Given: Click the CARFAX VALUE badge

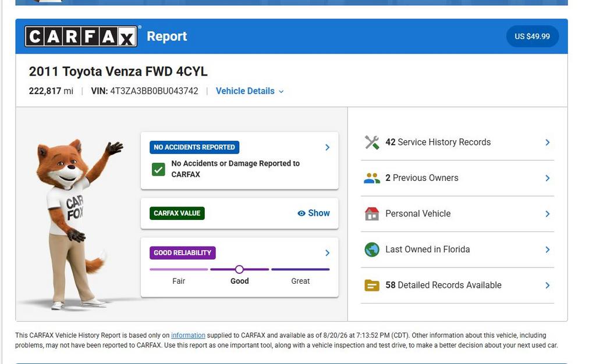Looking at the screenshot, I should click(x=177, y=213).
